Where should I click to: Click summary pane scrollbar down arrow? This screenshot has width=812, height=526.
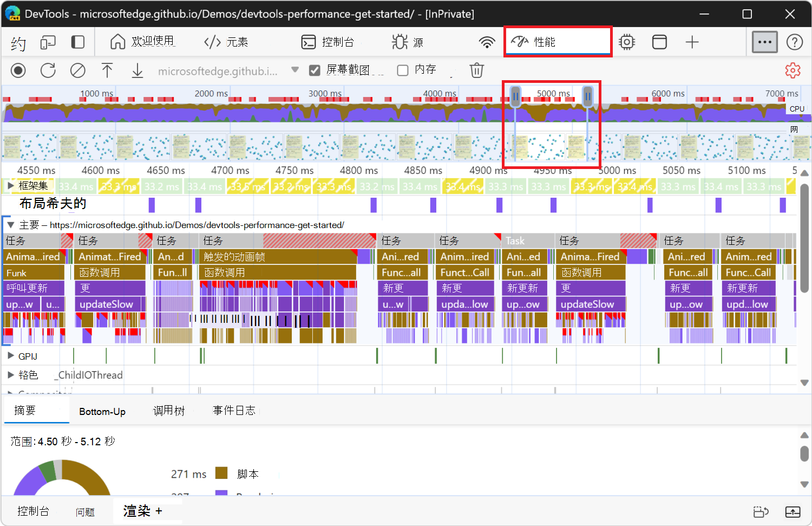804,484
